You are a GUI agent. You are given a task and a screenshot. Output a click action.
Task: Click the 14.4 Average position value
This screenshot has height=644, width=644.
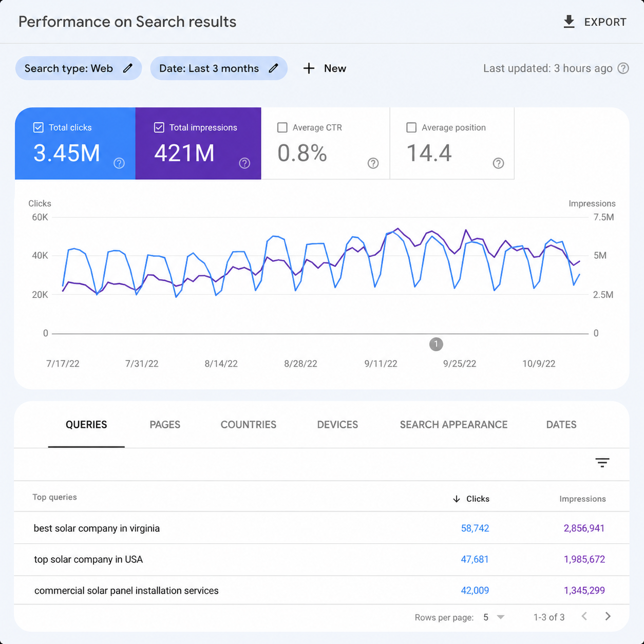(x=429, y=153)
